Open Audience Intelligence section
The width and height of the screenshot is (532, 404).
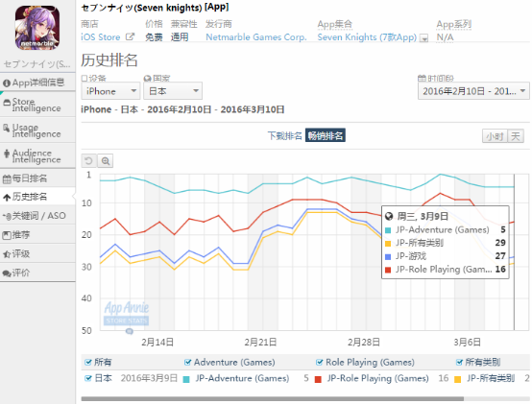point(37,155)
